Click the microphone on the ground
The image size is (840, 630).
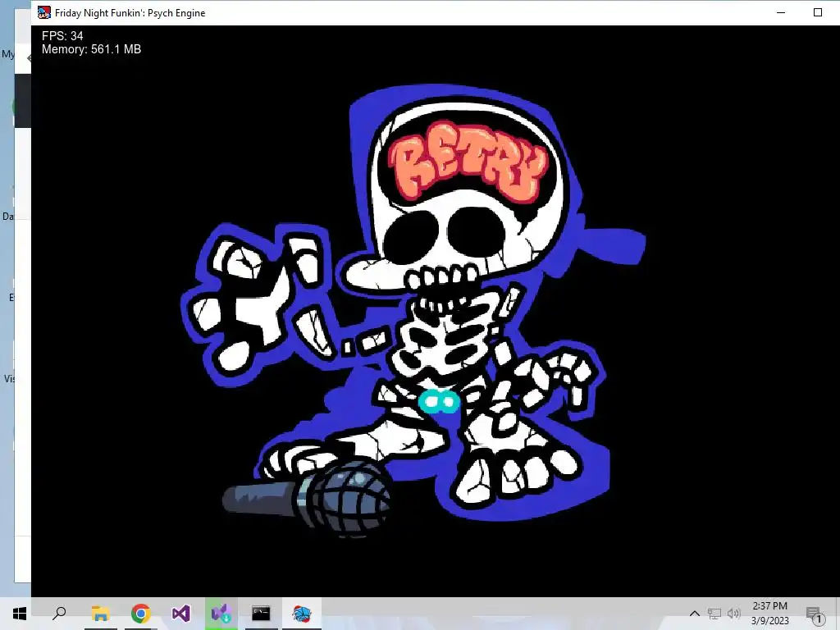(307, 498)
